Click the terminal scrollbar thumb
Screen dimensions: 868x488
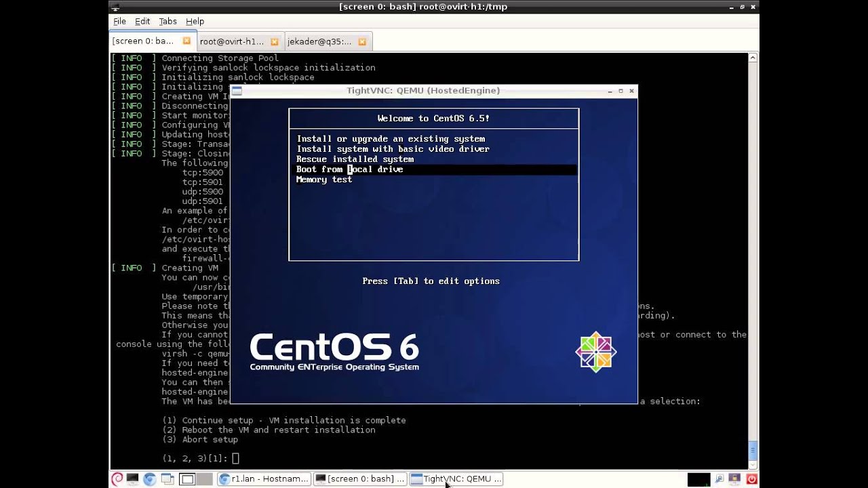(x=753, y=450)
